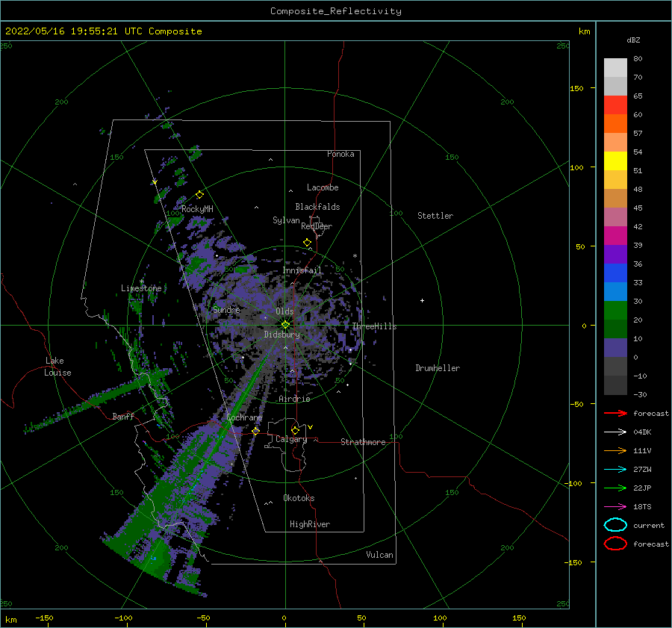The height and width of the screenshot is (628, 672).
Task: Click the Cochrane town label
Action: [244, 417]
